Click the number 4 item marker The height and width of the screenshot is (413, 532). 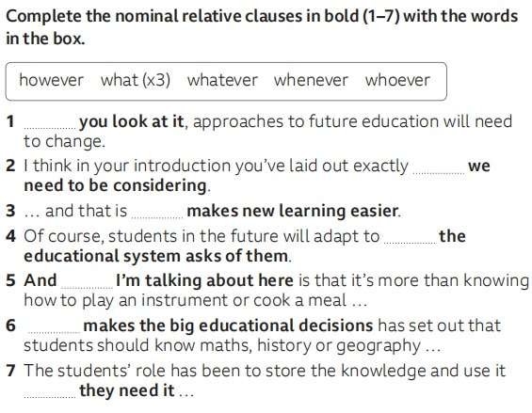tap(11, 236)
